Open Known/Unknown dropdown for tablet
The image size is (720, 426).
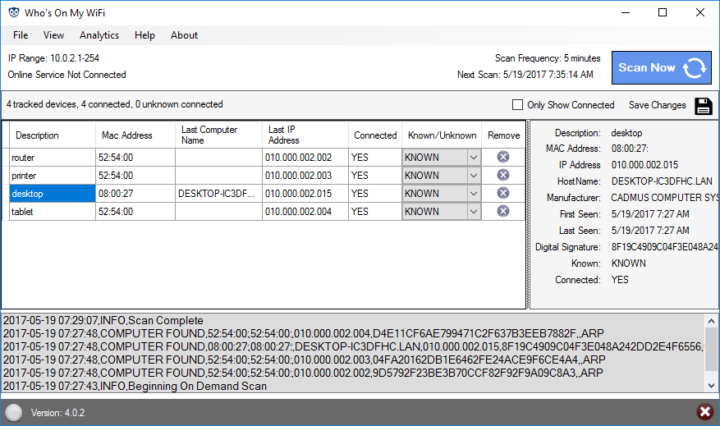click(473, 211)
